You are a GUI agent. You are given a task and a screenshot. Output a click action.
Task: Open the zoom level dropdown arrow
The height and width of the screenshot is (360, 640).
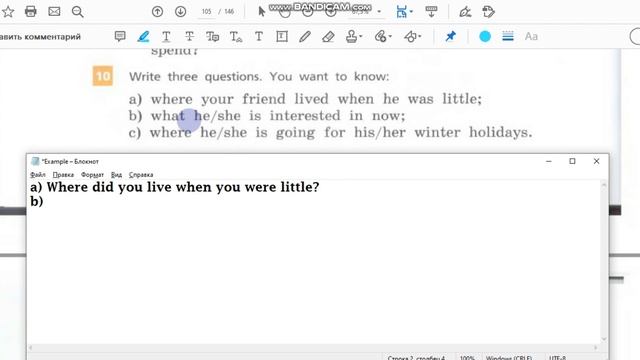pos(379,12)
